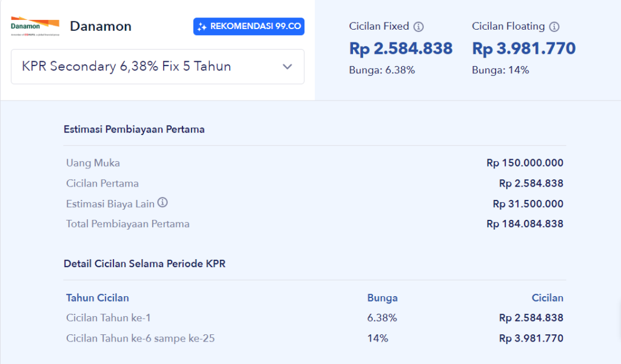Click the REKOMENDASI 99.CO button
Viewport: 621px width, 364px height.
[x=249, y=26]
